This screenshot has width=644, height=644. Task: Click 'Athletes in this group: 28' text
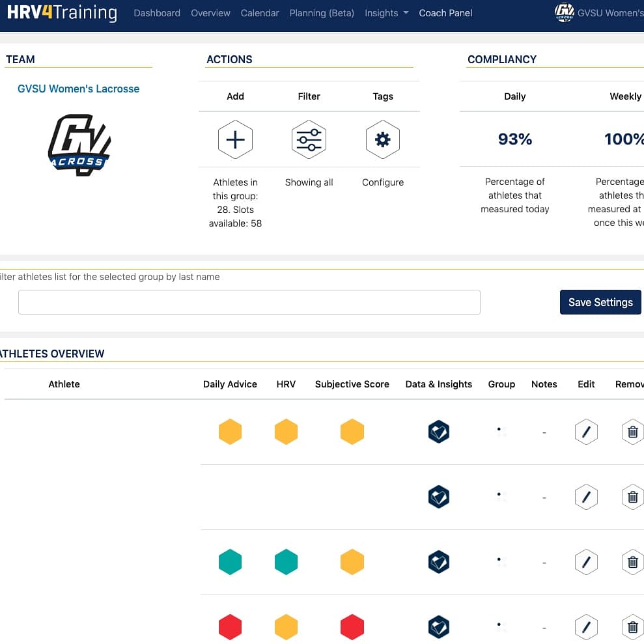coord(235,196)
